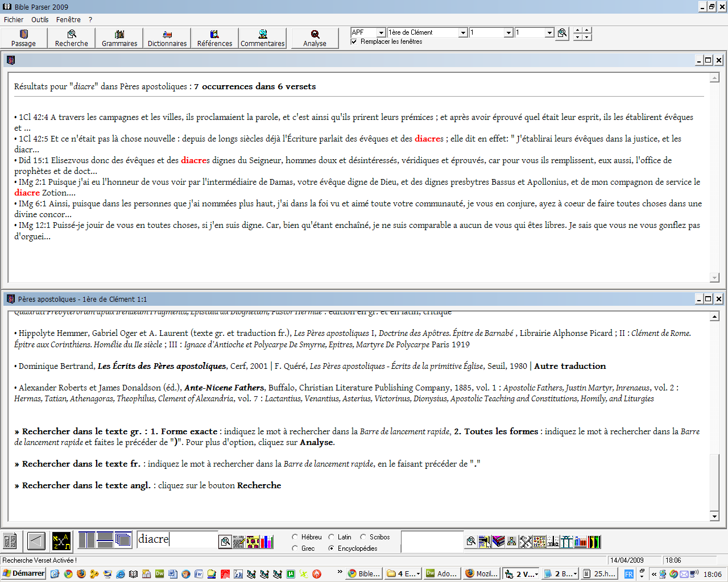Click the grid-with-pencil icon after quick search
Viewport: 728px width, 582px height.
coord(239,541)
